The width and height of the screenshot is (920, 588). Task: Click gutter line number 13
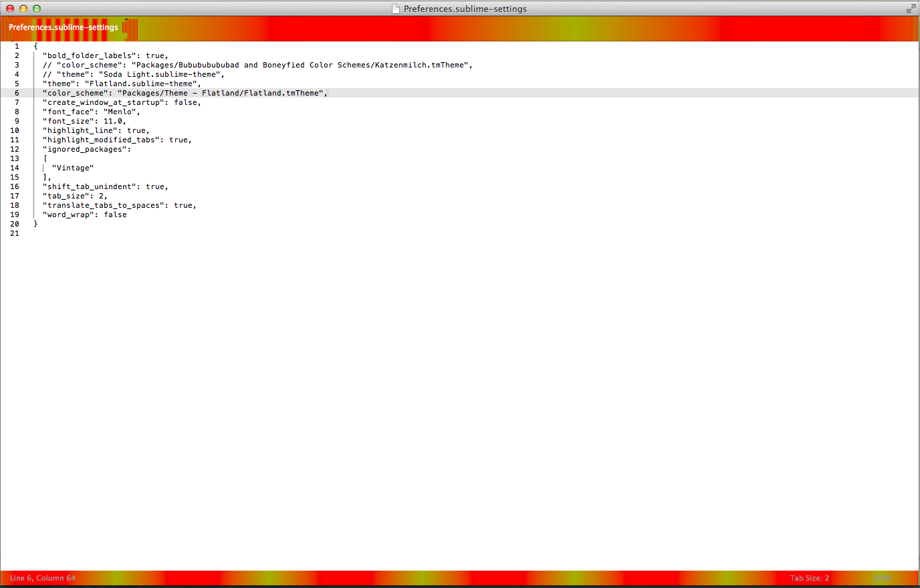click(15, 159)
